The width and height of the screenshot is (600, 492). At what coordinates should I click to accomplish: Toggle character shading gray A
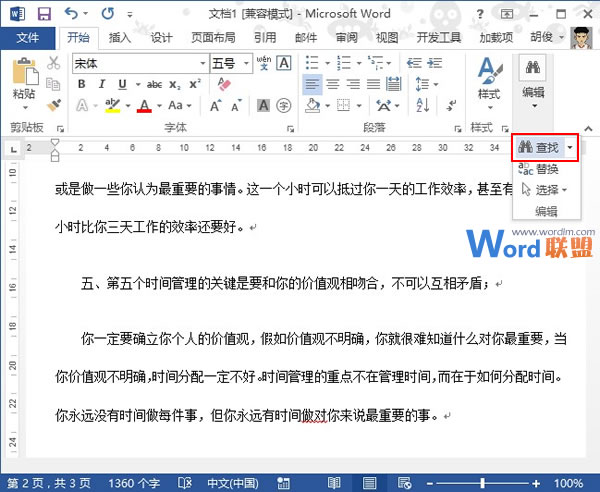(263, 105)
